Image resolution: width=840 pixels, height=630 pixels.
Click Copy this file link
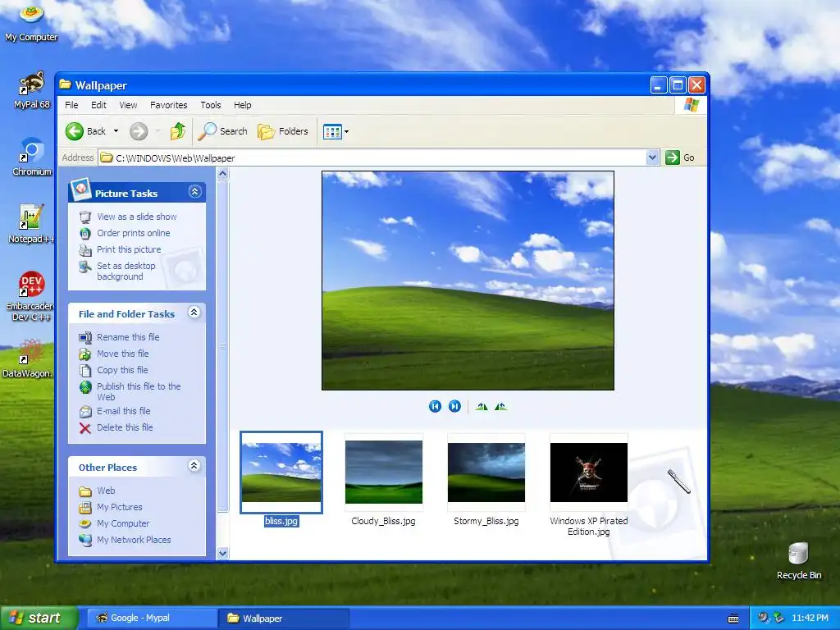122,370
